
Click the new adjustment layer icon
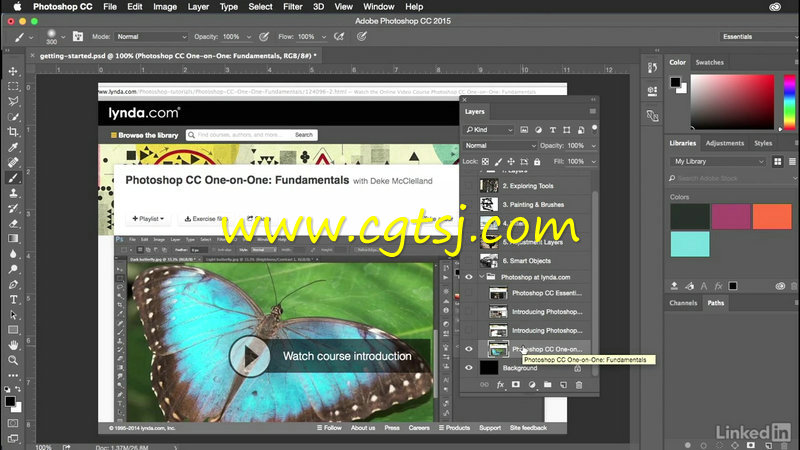click(532, 385)
